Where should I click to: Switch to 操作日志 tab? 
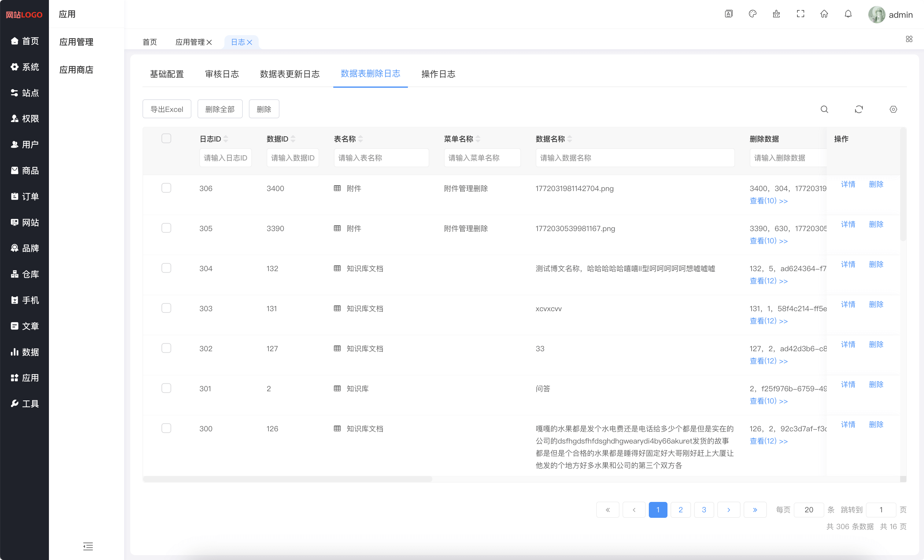coord(438,74)
